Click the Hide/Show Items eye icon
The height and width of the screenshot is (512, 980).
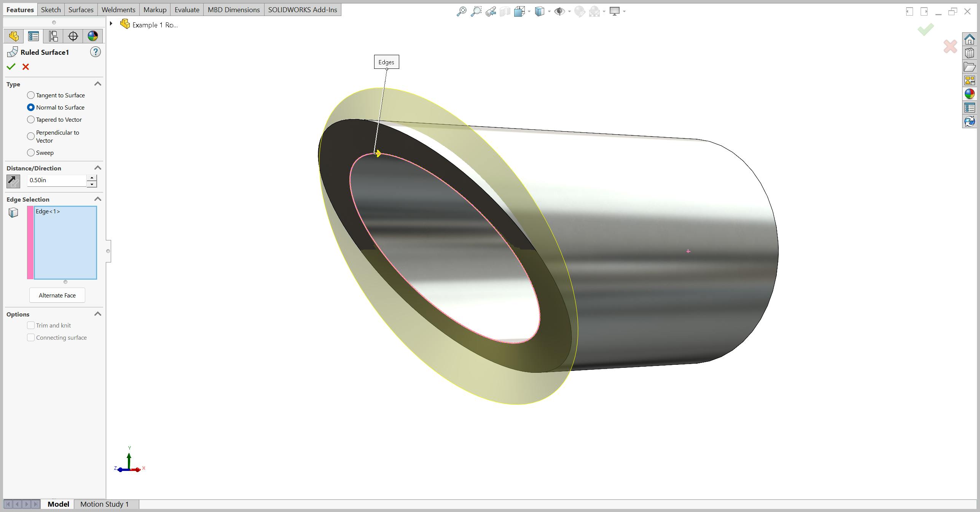click(x=559, y=11)
